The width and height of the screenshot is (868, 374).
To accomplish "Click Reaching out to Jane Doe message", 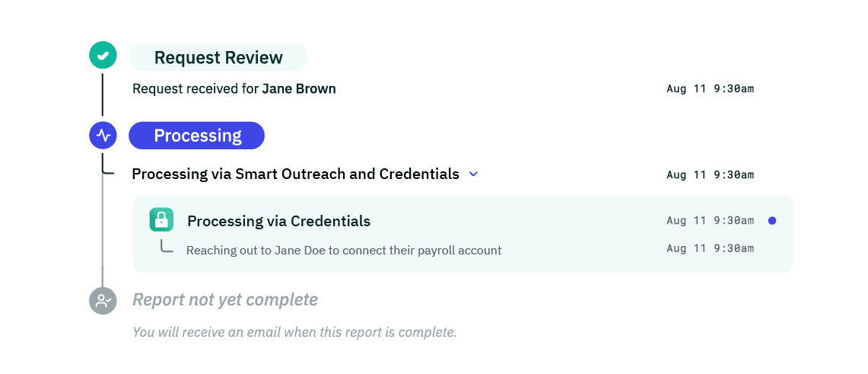I will tap(344, 250).
